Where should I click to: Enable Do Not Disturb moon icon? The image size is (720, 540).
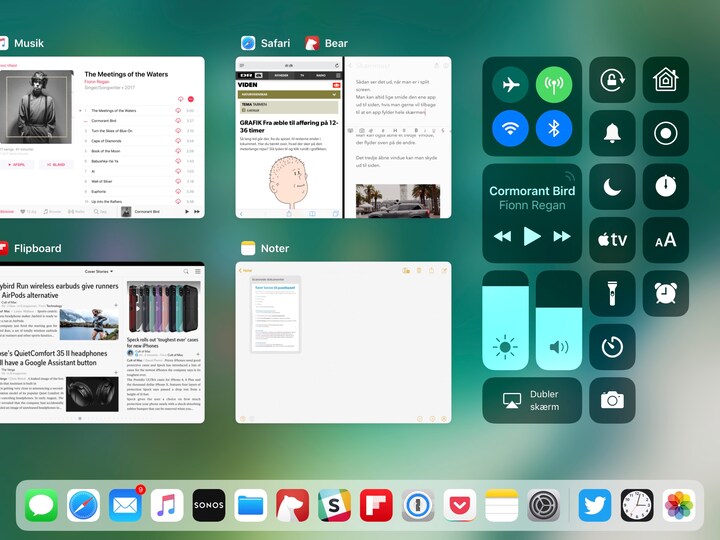[x=612, y=187]
